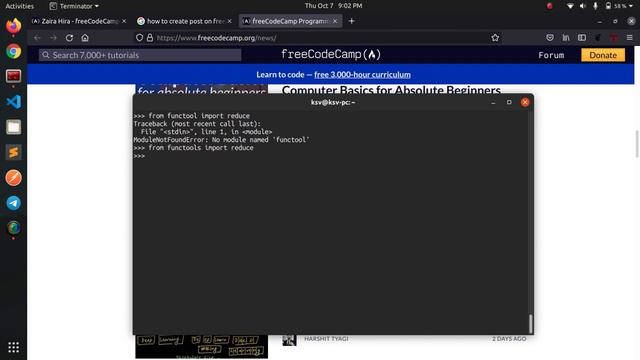640x360 pixels.
Task: Toggle the Firefox sidebar view
Action: tap(582, 38)
